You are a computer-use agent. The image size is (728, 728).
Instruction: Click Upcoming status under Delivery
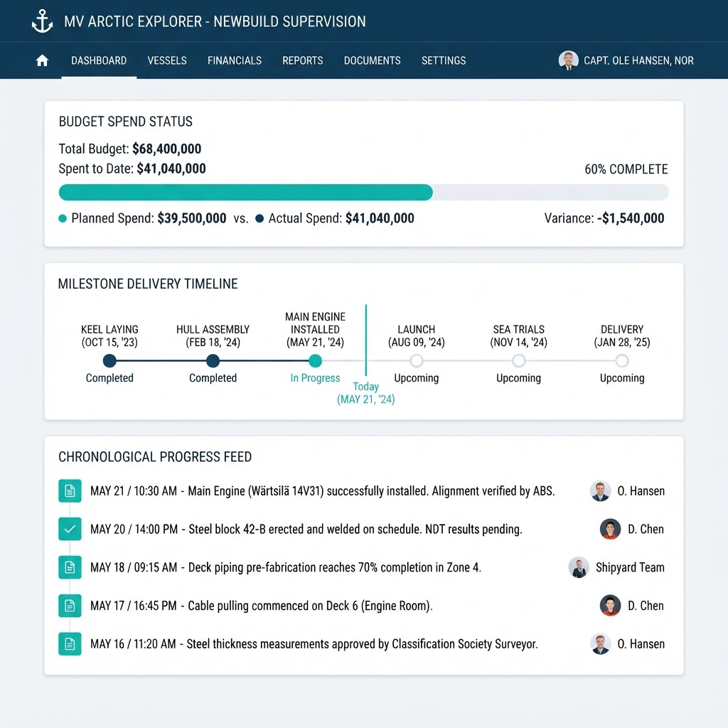[622, 378]
